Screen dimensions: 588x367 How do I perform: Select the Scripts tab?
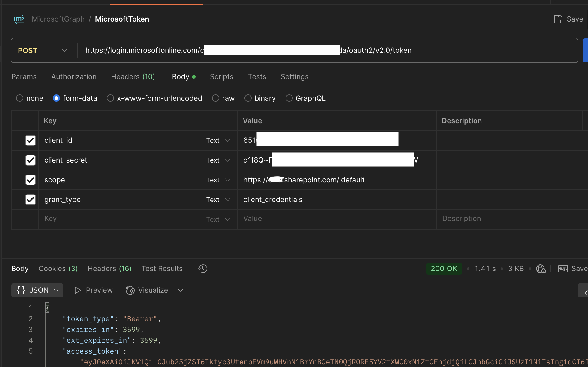pos(222,76)
